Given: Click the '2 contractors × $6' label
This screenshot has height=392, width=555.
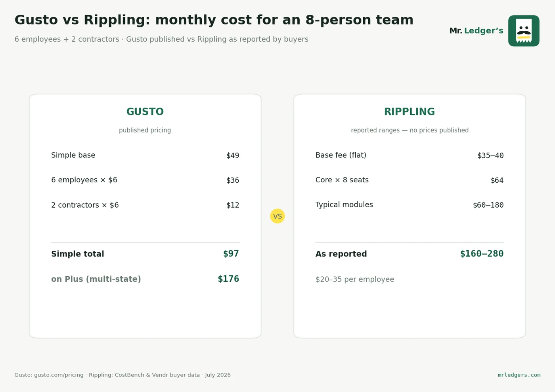Looking at the screenshot, I should tap(85, 205).
